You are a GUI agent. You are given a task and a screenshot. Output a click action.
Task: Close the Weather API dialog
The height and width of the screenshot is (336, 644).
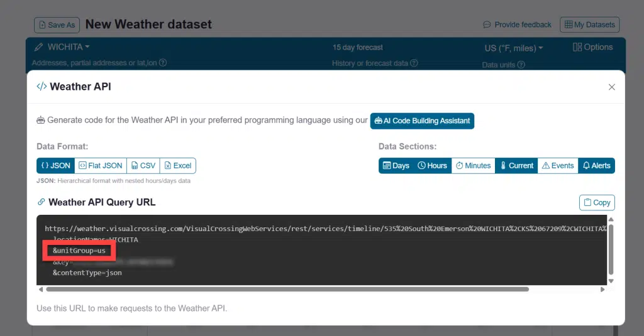pyautogui.click(x=611, y=87)
